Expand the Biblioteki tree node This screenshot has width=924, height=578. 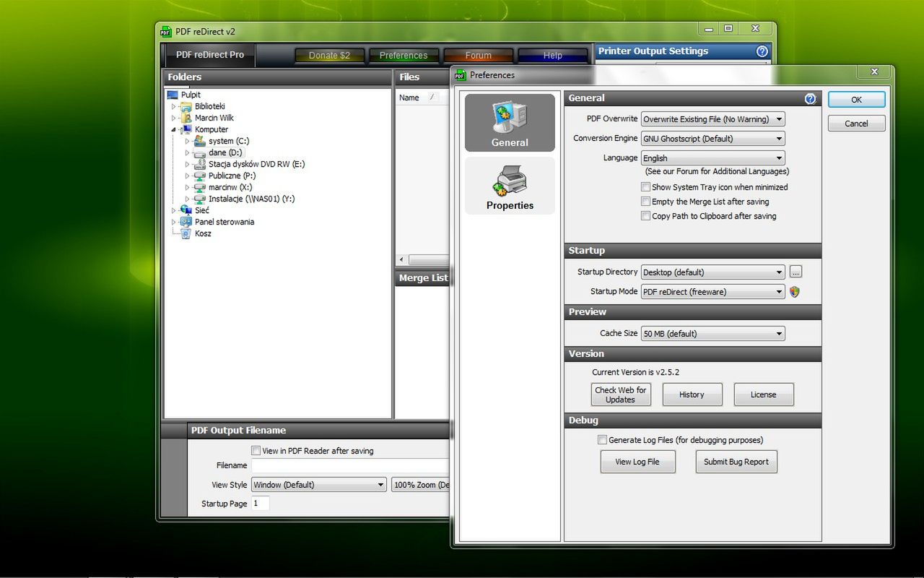174,107
